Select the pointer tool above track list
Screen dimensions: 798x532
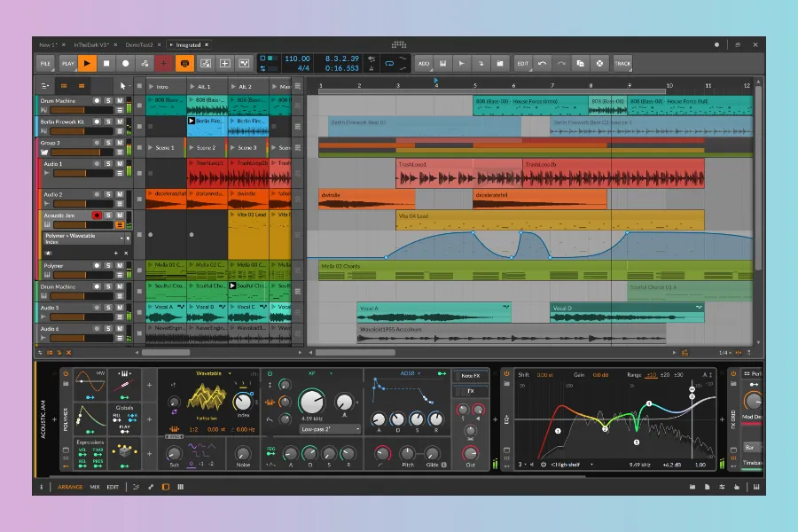click(123, 86)
